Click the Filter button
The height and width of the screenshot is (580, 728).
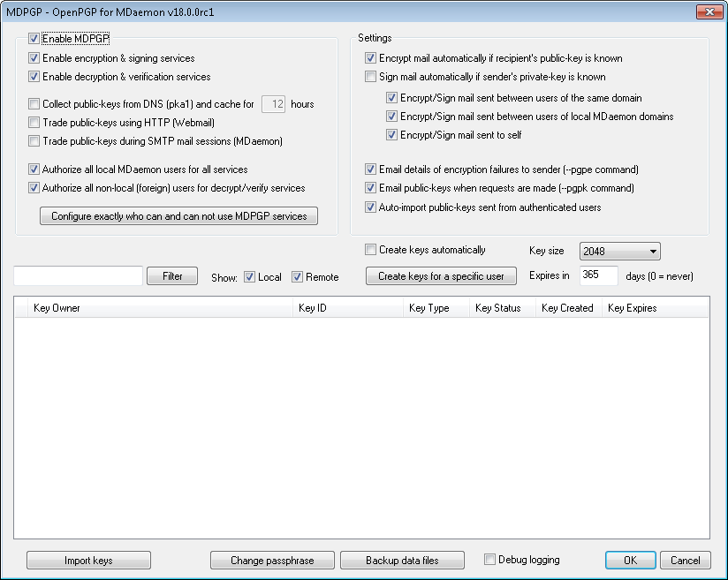point(172,276)
